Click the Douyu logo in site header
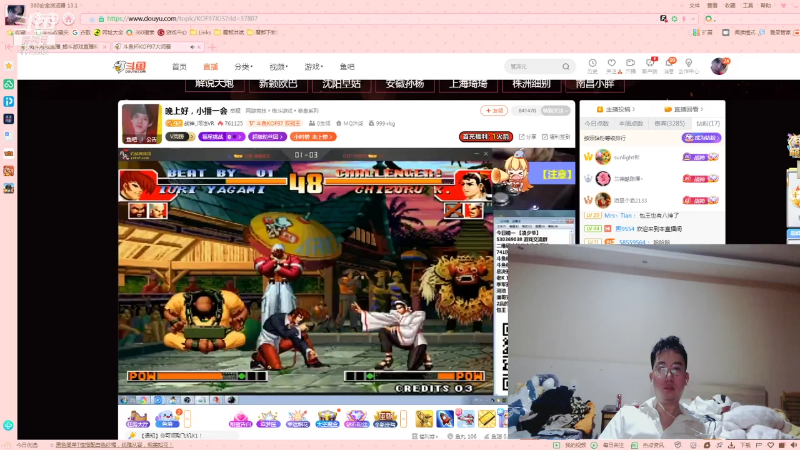This screenshot has height=450, width=800. click(x=130, y=67)
